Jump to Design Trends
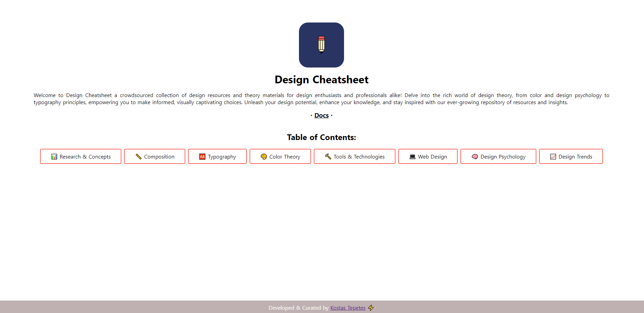 571,156
